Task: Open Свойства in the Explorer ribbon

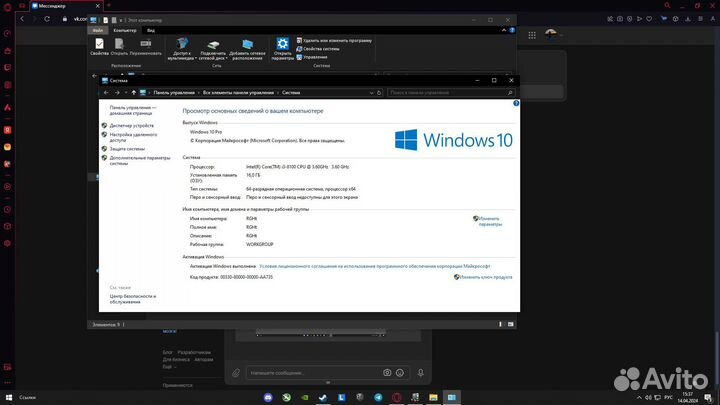Action: pos(99,47)
